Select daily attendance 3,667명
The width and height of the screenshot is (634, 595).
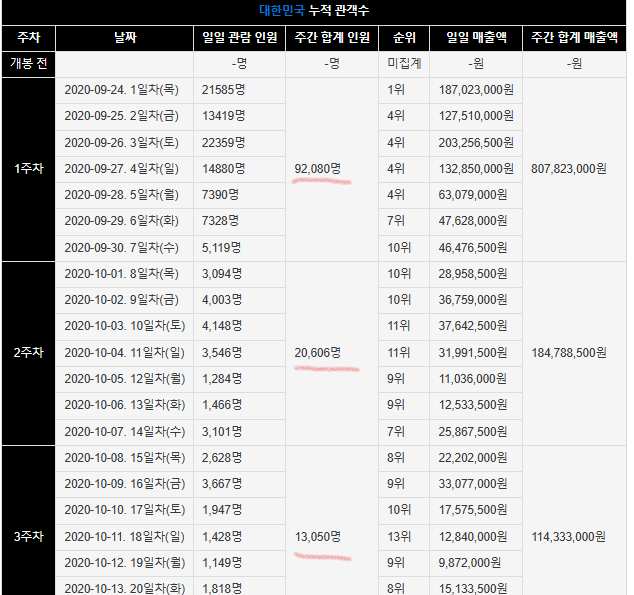(222, 484)
